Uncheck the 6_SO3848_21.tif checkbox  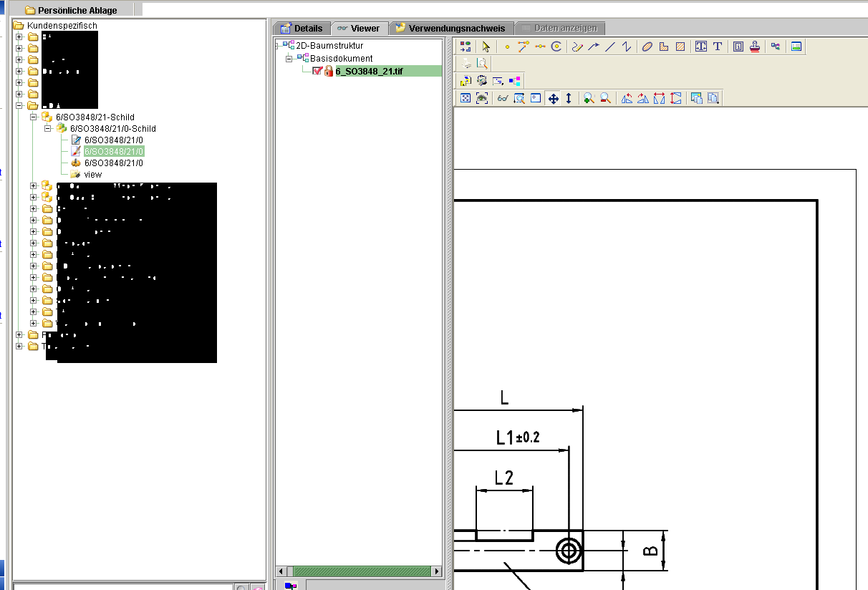pyautogui.click(x=317, y=71)
